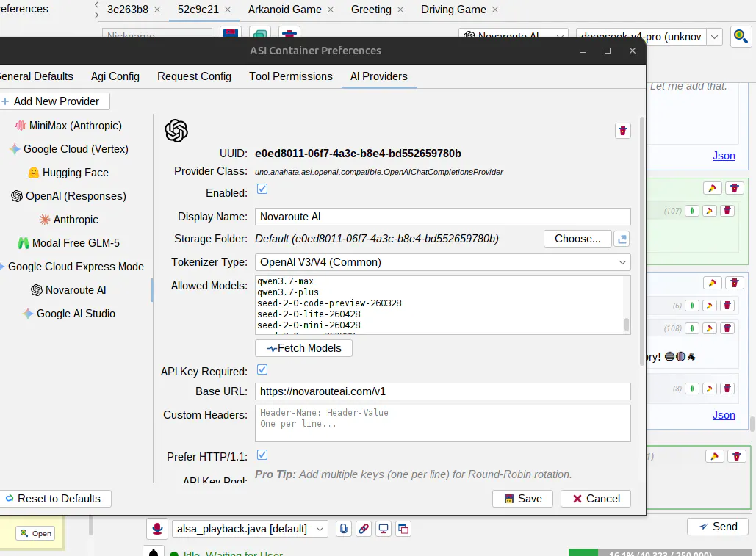Open storage folder with the external-link icon
Screen dimensions: 756x556
pyautogui.click(x=622, y=239)
